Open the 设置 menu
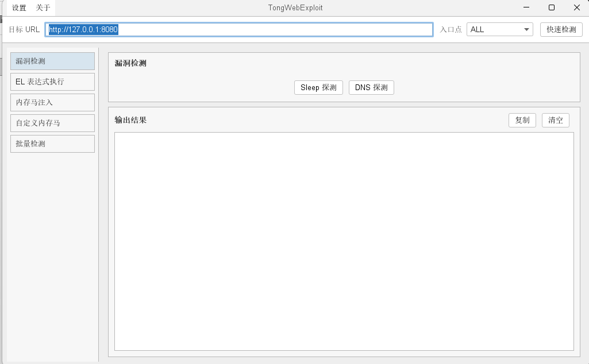 [x=19, y=8]
